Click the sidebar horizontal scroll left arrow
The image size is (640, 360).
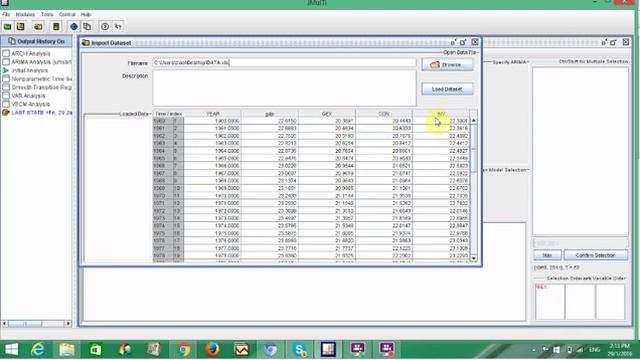[4, 324]
